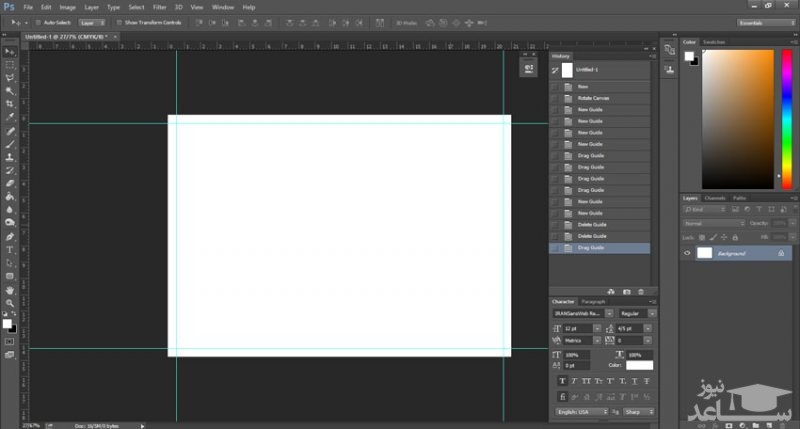Select the Move tool in the toolbar
The width and height of the screenshot is (800, 429).
10,51
